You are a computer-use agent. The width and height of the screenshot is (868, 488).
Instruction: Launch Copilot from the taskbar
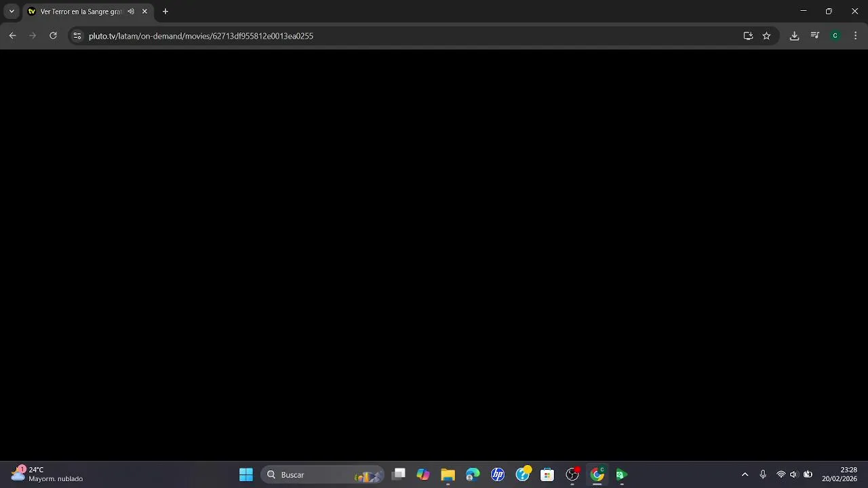tap(423, 474)
